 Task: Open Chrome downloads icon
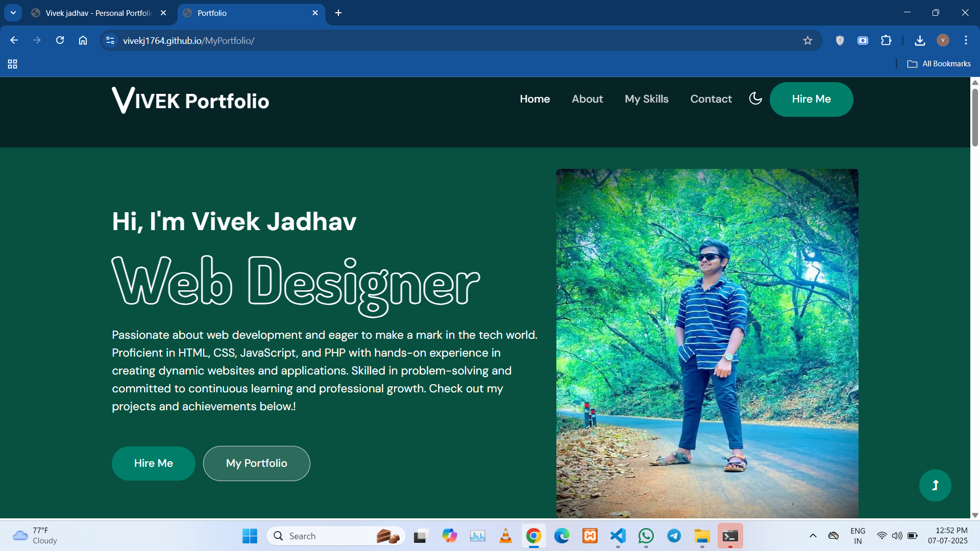click(x=920, y=40)
